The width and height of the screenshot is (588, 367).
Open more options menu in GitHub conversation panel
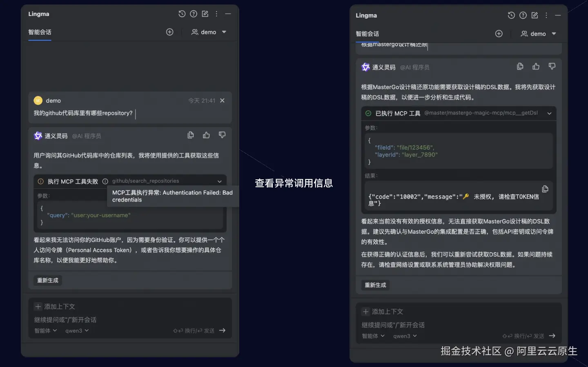216,14
